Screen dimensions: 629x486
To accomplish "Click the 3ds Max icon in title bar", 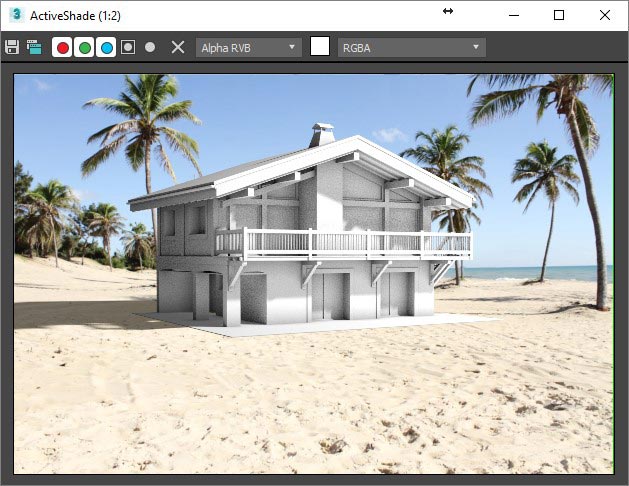I will tap(15, 15).
